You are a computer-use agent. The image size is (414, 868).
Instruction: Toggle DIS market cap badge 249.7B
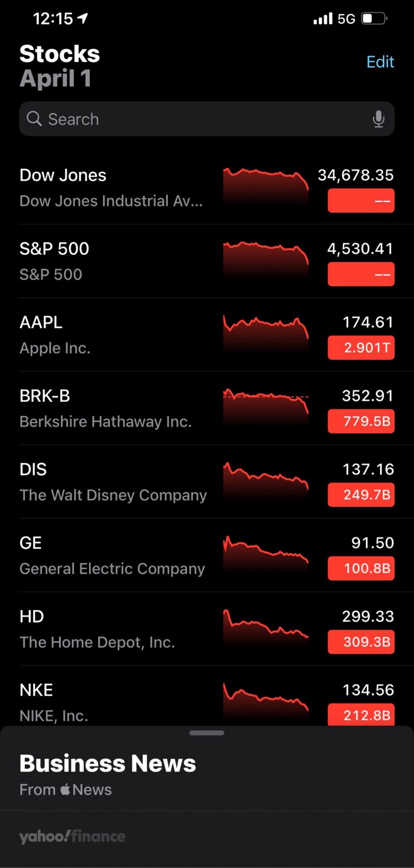coord(361,495)
